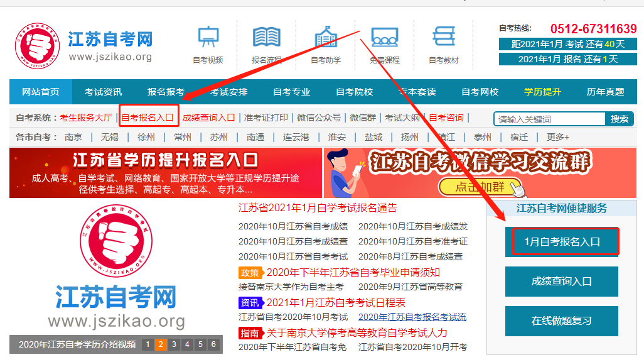Open 江苏省2021年1月自学考试报名通告 headline

point(318,208)
